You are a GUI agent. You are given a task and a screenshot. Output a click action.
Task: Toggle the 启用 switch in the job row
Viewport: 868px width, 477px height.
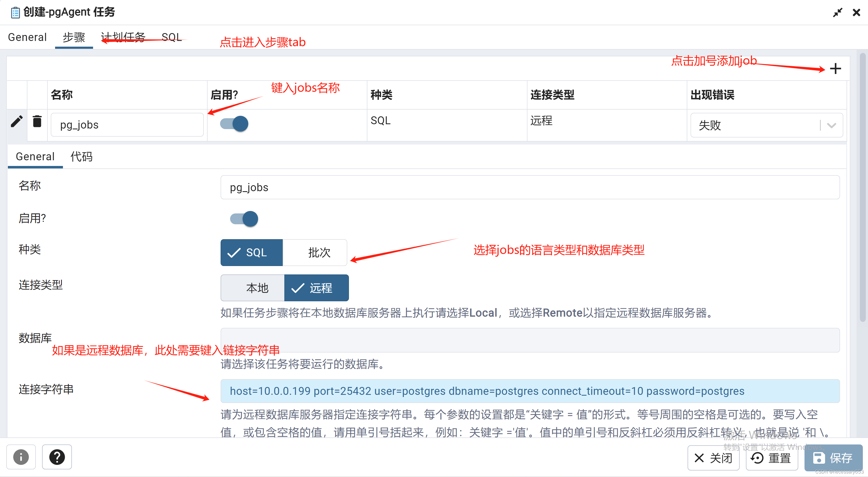pyautogui.click(x=234, y=124)
